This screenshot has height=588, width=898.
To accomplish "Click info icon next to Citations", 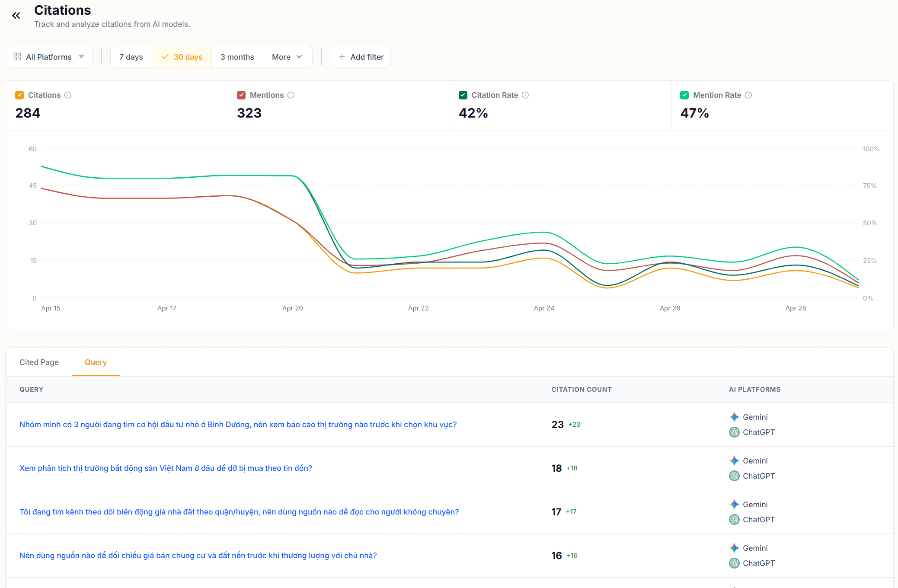I will click(68, 95).
